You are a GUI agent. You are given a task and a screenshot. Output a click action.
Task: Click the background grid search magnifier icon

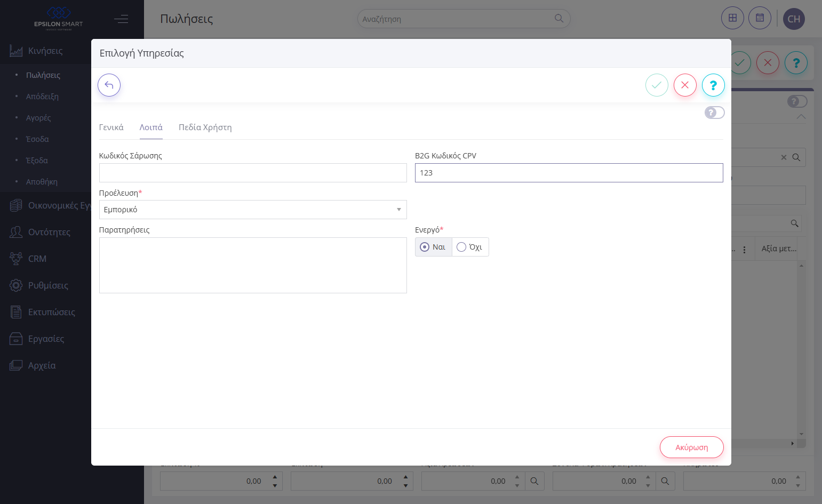[794, 223]
